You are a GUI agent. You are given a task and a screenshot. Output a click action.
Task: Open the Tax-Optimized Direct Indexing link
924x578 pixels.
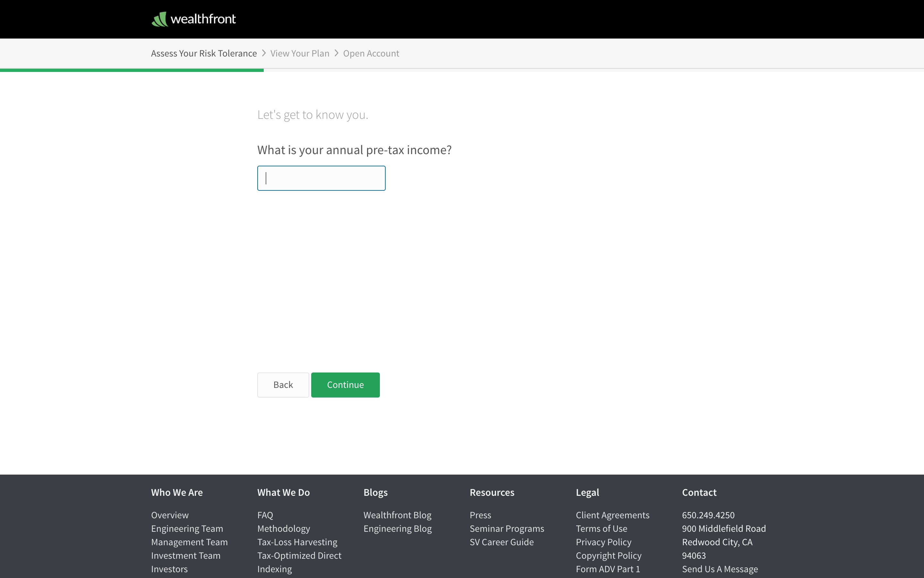(x=299, y=562)
